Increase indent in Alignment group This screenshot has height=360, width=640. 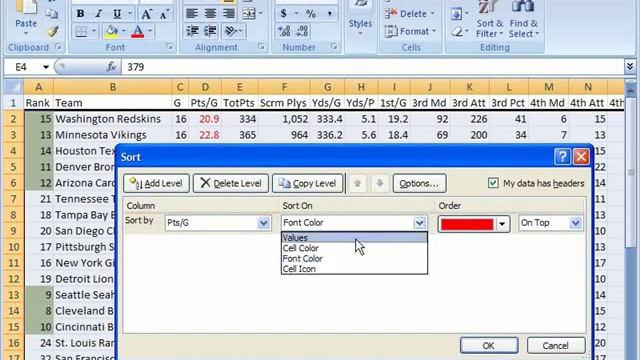210,31
